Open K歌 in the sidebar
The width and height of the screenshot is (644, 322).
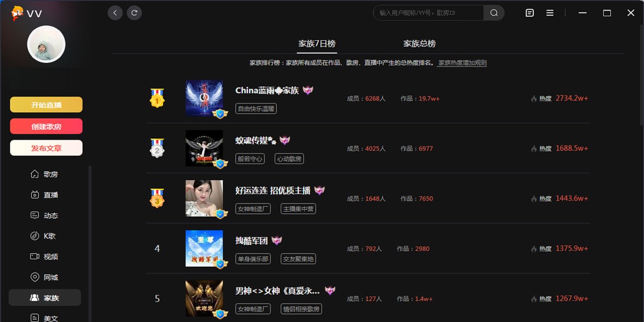(x=45, y=236)
